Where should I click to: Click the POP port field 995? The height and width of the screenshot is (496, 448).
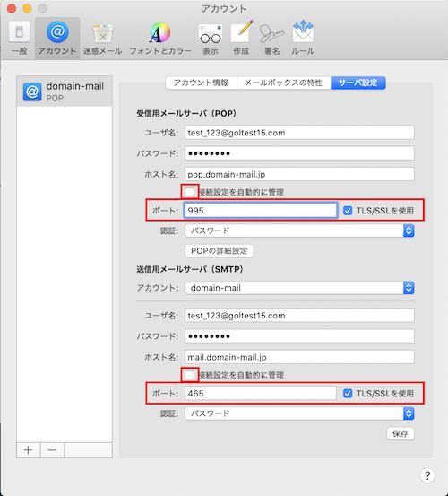261,211
